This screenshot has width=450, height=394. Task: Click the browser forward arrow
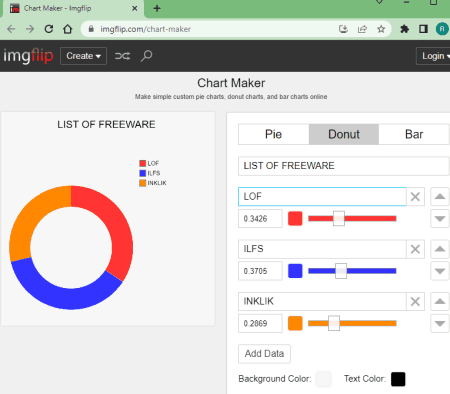click(x=30, y=29)
